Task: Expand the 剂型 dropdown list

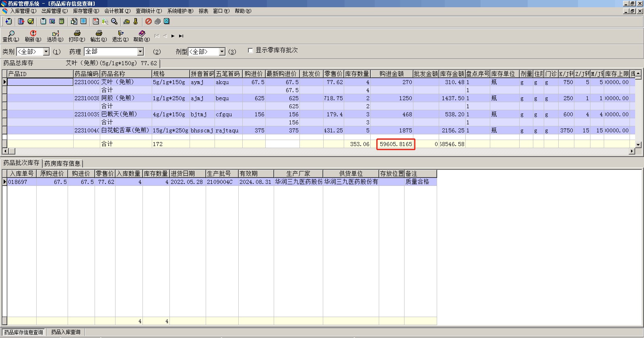Action: point(222,52)
